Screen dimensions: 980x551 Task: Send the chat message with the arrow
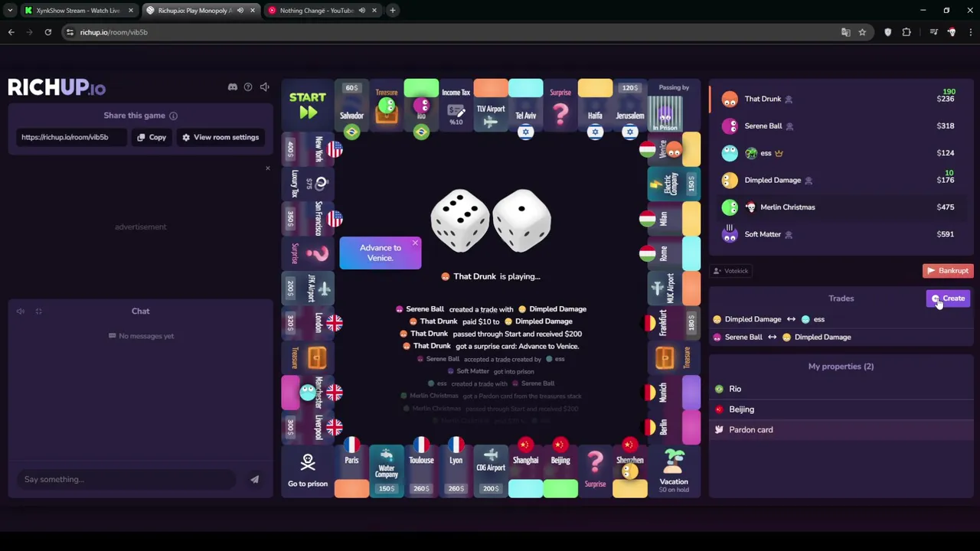254,480
